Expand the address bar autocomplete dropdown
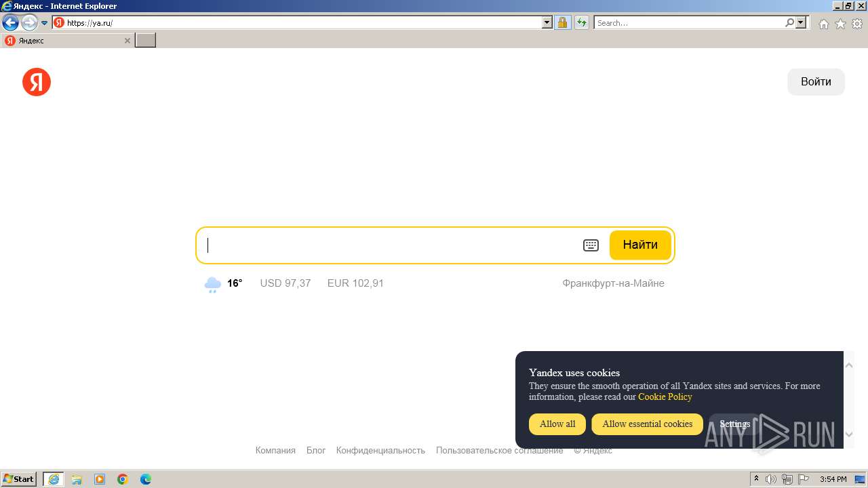This screenshot has width=868, height=488. coord(547,23)
